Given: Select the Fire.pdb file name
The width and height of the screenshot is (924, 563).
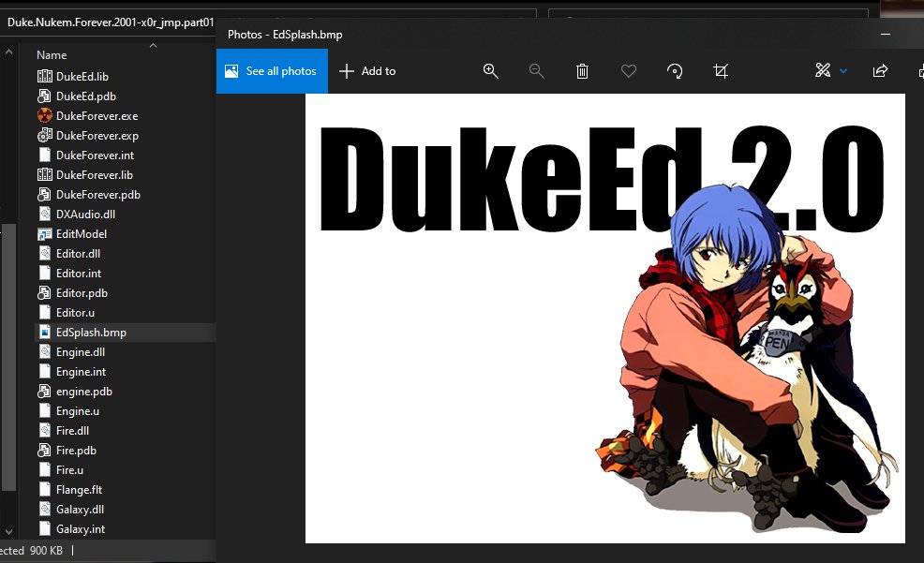Looking at the screenshot, I should click(x=76, y=451).
